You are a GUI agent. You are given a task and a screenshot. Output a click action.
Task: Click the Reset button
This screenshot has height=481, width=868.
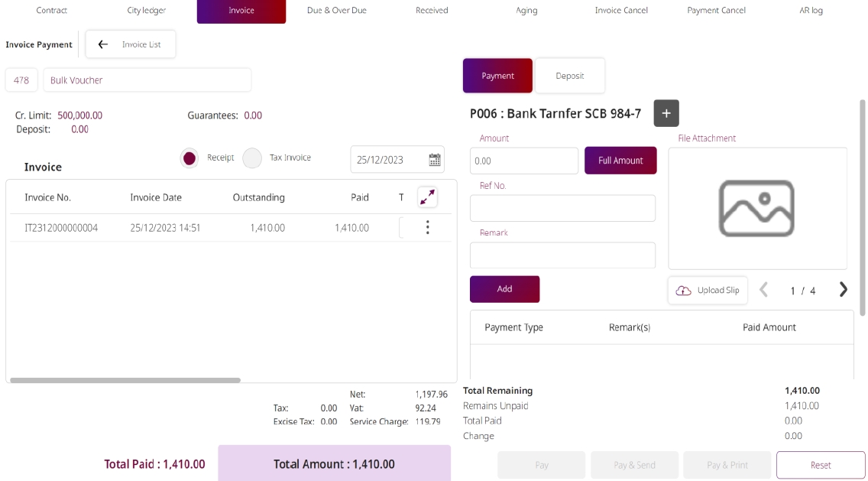pyautogui.click(x=820, y=465)
